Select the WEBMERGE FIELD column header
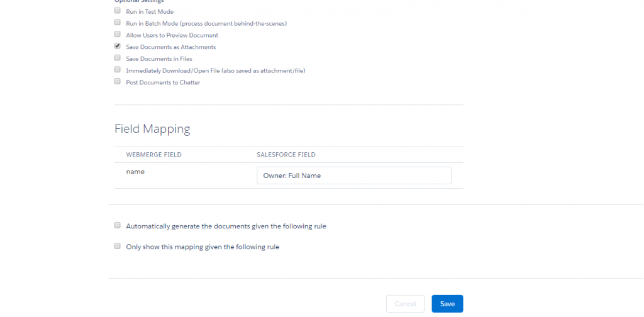The width and height of the screenshot is (644, 317). (153, 155)
